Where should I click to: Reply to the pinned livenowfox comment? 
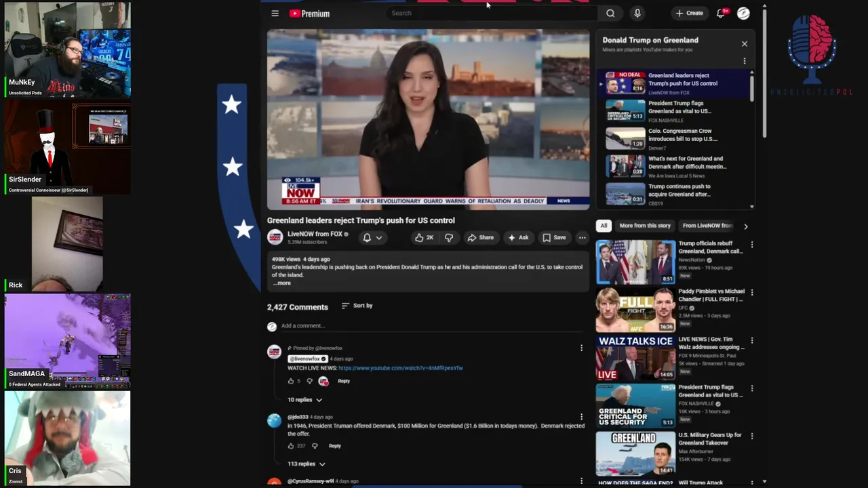(x=344, y=381)
